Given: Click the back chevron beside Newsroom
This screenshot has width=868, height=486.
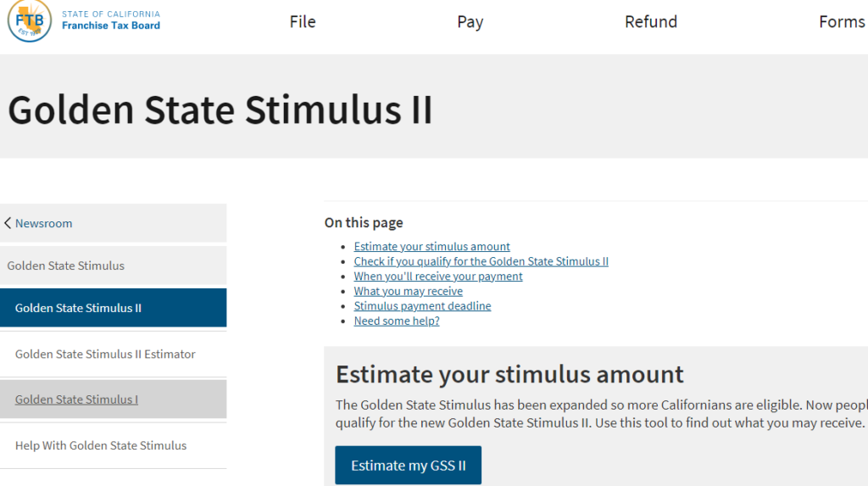Looking at the screenshot, I should 8,223.
